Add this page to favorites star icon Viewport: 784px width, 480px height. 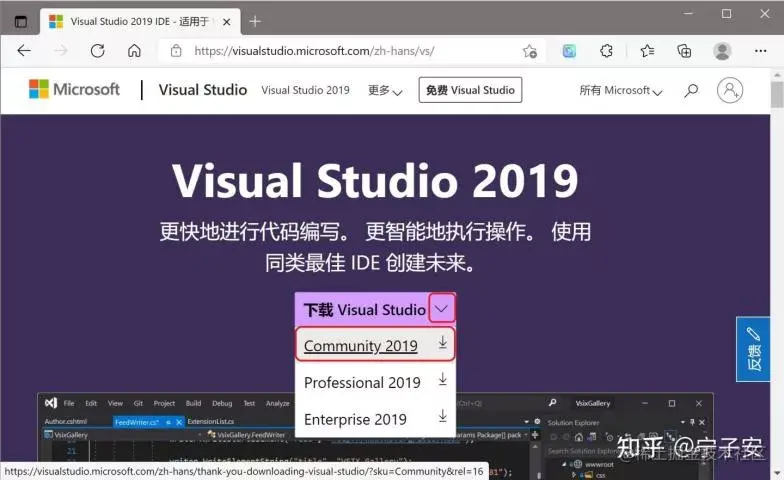click(530, 51)
